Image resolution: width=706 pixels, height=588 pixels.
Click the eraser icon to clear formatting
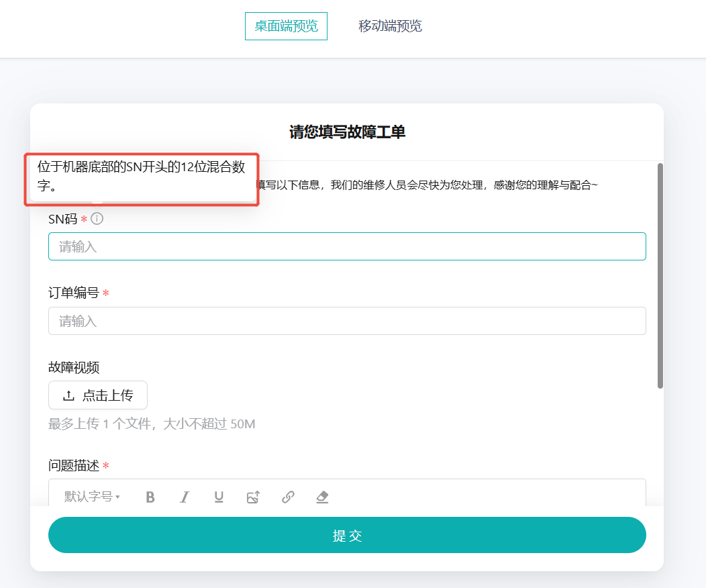321,497
